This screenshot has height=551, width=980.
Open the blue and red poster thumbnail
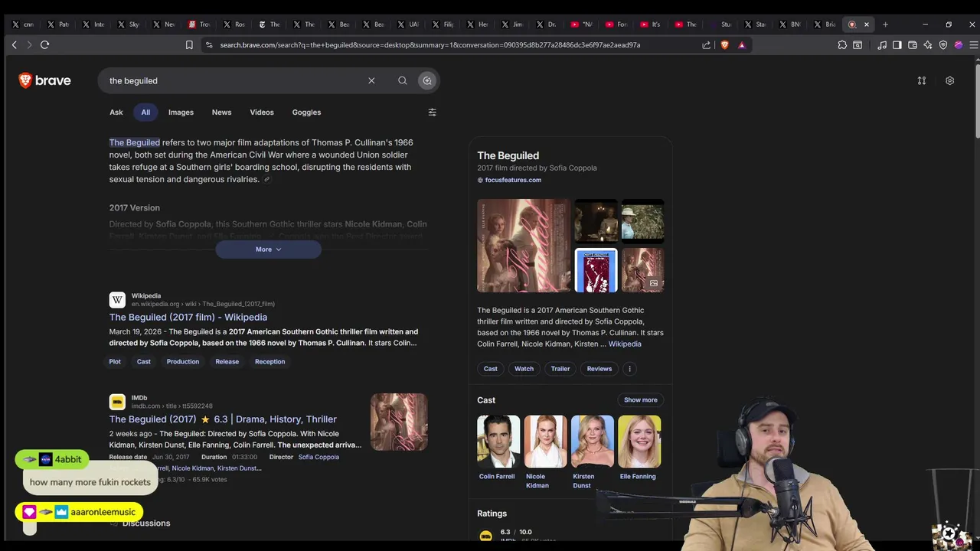coord(596,270)
